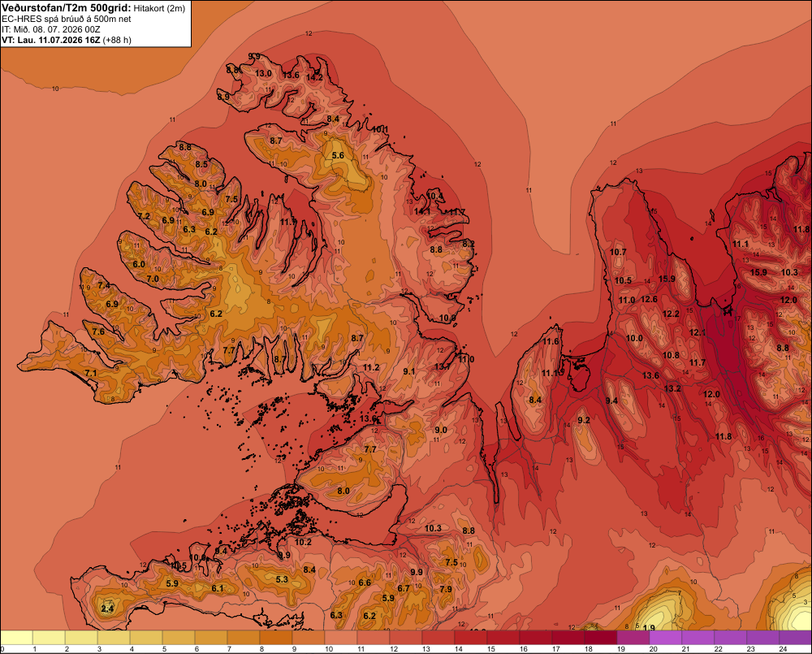The image size is (812, 654).
Task: Click the 13.7 temperature value on the map
Action: [x=443, y=366]
